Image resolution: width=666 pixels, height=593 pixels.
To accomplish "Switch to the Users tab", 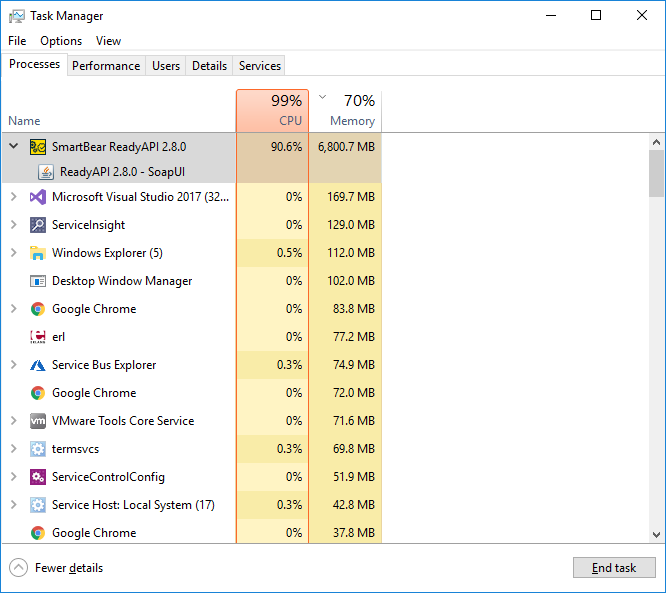I will click(x=166, y=66).
